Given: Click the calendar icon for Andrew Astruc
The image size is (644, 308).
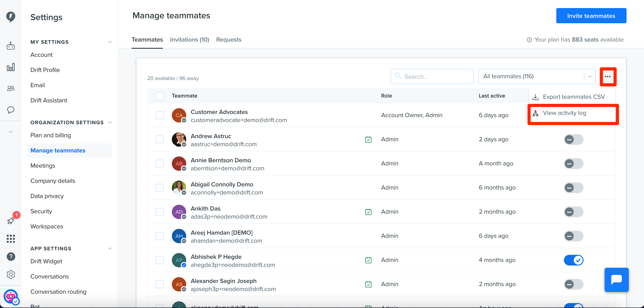Looking at the screenshot, I should click(368, 139).
